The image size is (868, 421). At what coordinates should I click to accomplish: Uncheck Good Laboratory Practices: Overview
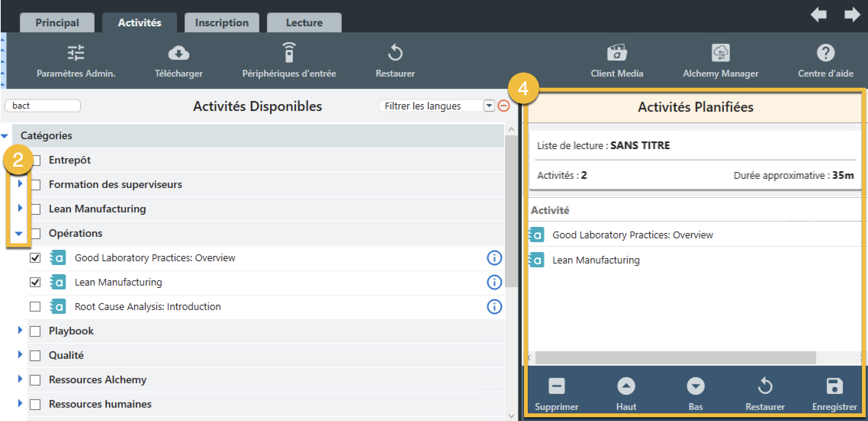click(x=35, y=258)
